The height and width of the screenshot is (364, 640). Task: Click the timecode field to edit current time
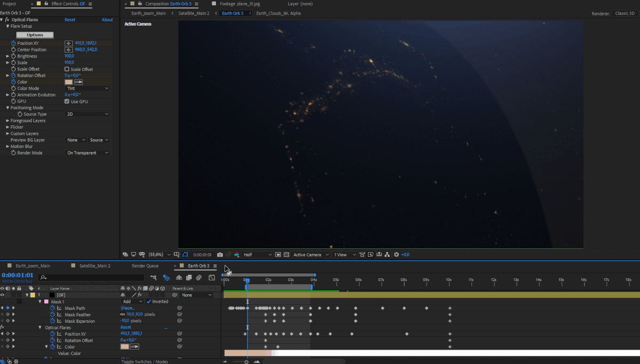pos(16,274)
